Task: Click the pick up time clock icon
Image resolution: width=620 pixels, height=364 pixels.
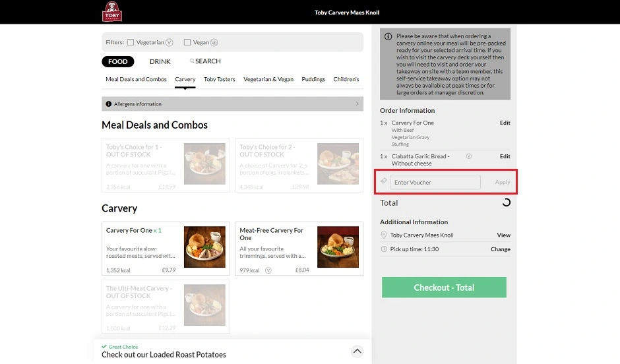Action: 384,249
